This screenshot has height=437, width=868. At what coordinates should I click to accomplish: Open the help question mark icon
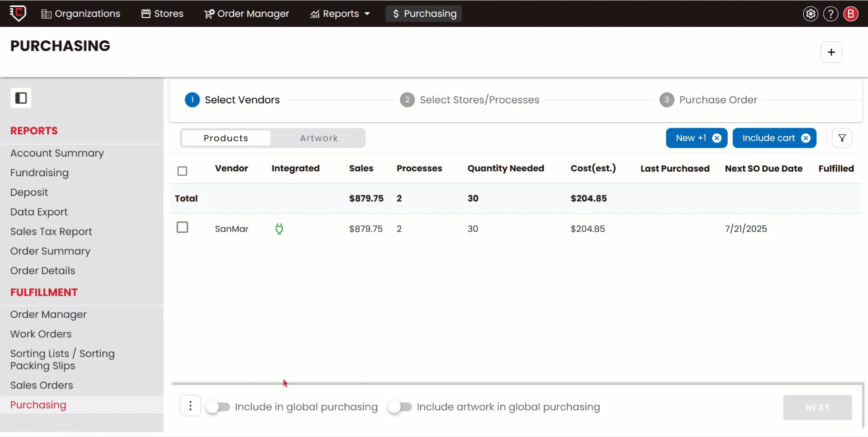831,14
